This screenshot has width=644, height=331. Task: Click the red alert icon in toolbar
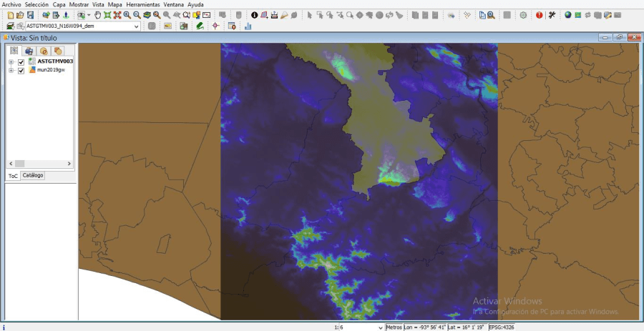coord(539,15)
